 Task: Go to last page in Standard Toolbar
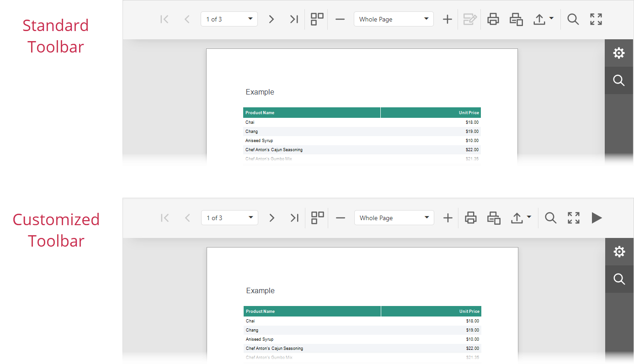pyautogui.click(x=294, y=19)
